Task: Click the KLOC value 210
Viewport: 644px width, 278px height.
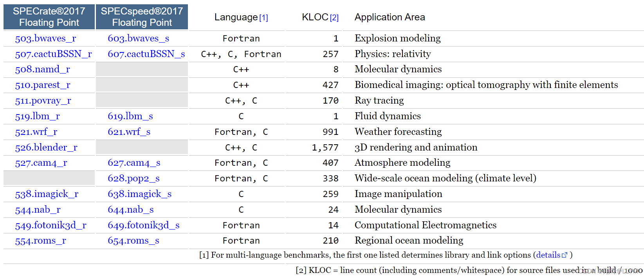Action: pos(331,240)
